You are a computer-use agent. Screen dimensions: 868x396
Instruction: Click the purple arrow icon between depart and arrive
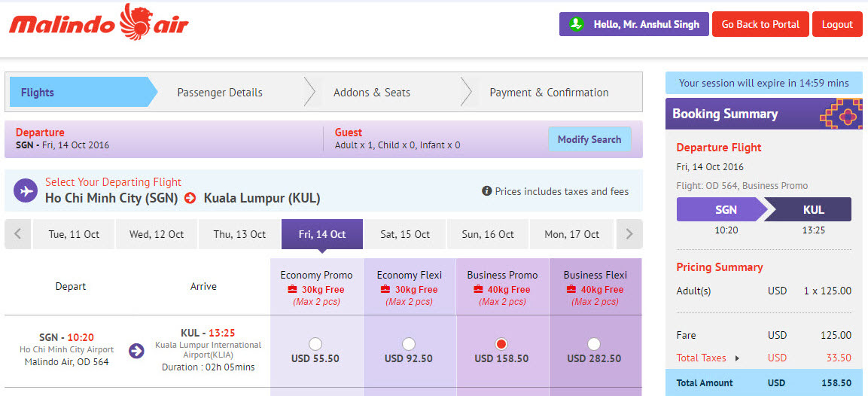136,351
